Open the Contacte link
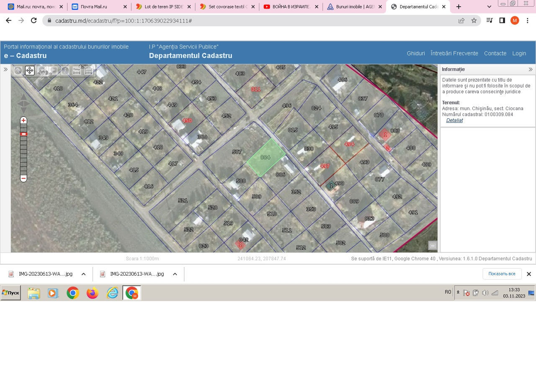 pyautogui.click(x=495, y=53)
